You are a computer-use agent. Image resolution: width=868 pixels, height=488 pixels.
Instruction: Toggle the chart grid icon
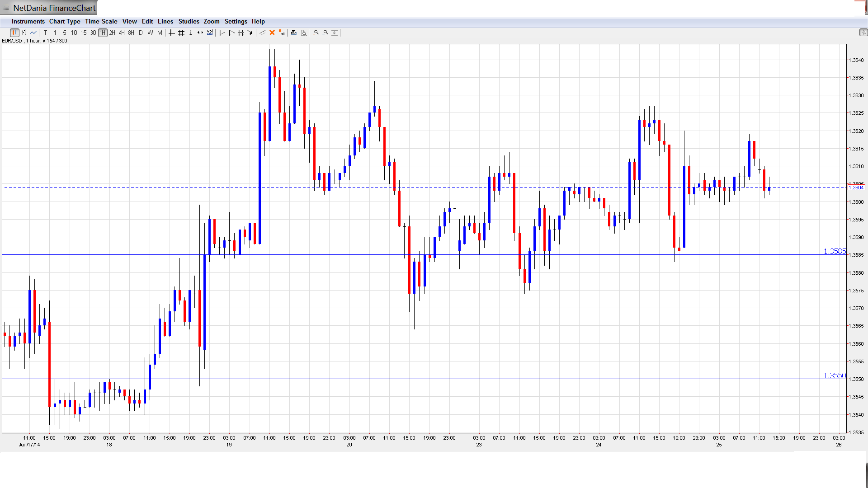pyautogui.click(x=181, y=33)
